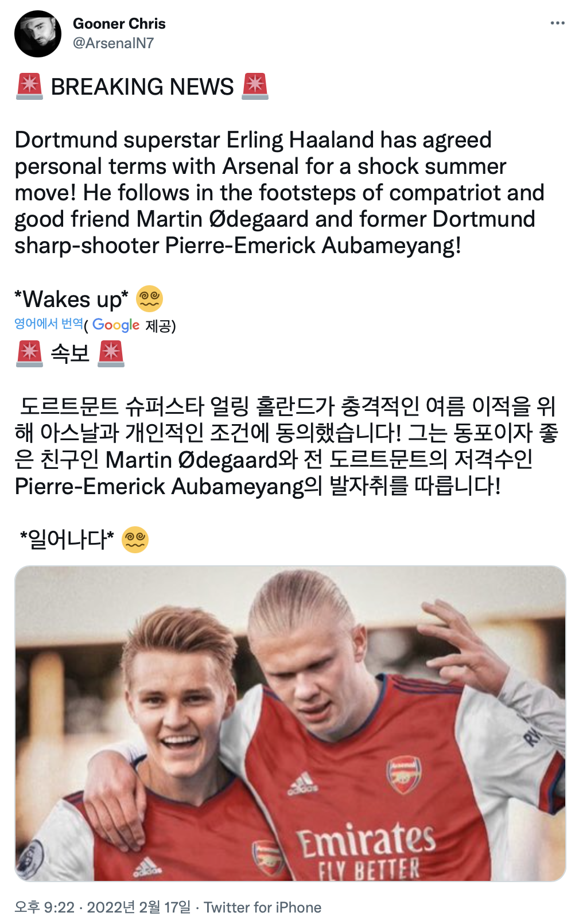The image size is (575, 924).
Task: Click the Gooner Chris display name
Action: coord(119,24)
